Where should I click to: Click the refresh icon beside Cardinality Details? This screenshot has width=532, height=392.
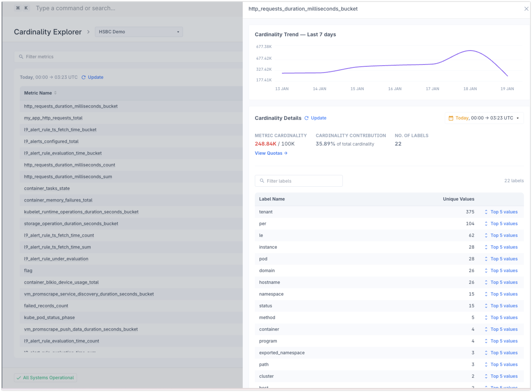[x=306, y=118]
